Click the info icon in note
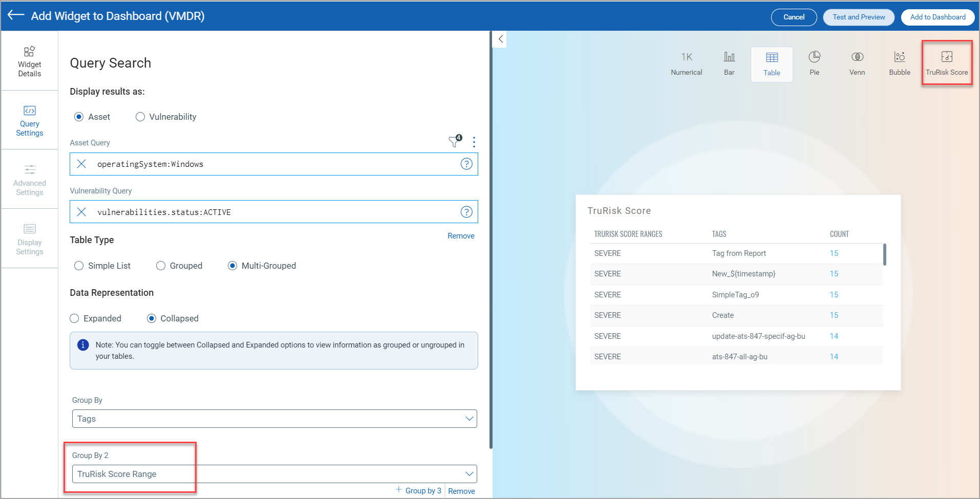 tap(83, 345)
